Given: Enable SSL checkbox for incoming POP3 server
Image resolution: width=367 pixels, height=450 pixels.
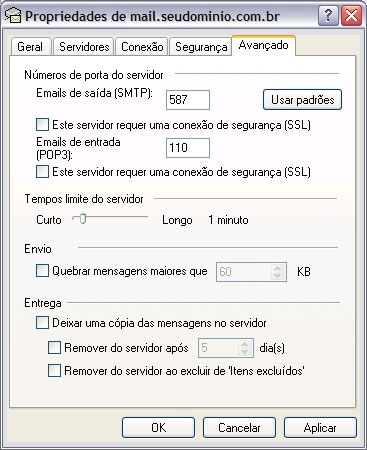Looking at the screenshot, I should click(x=42, y=172).
